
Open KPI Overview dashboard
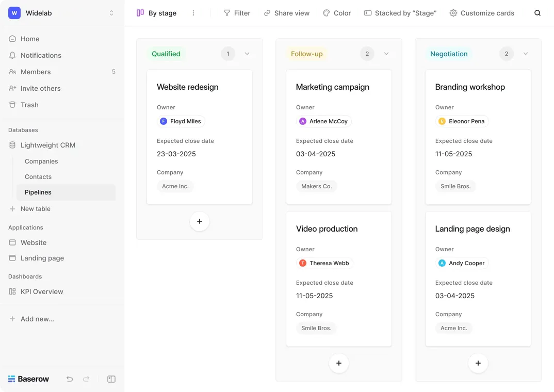[42, 291]
